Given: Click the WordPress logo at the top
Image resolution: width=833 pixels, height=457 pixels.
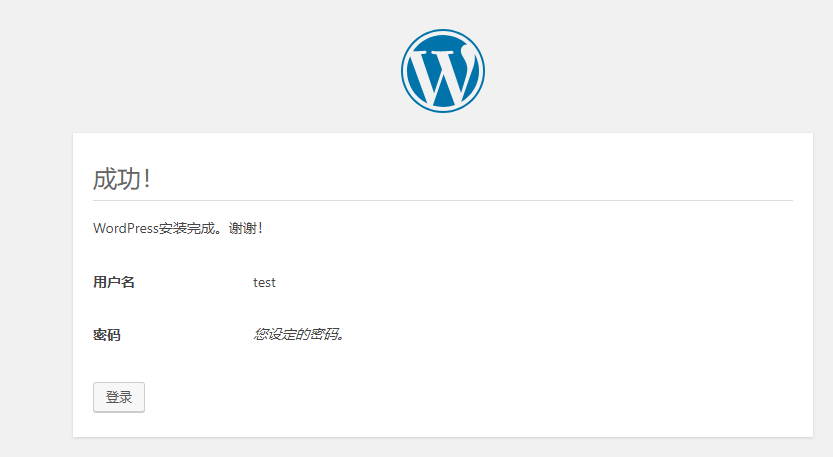Looking at the screenshot, I should [x=442, y=70].
